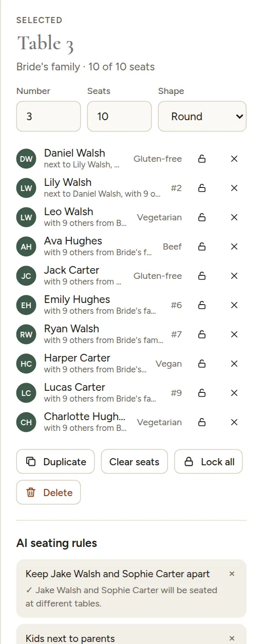The width and height of the screenshot is (262, 644).
Task: Dismiss the Kids next to parents rule
Action: pos(232,638)
